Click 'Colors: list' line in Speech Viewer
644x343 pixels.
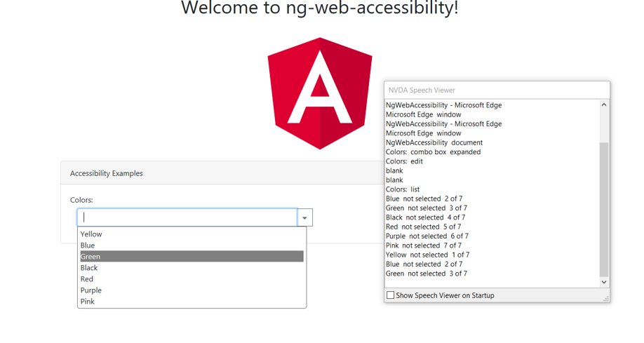pyautogui.click(x=403, y=189)
